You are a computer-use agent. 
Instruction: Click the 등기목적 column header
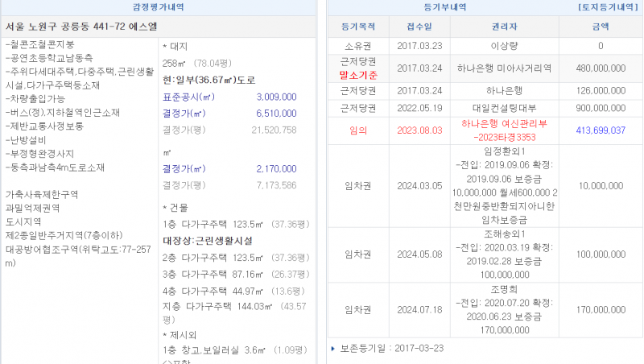[x=358, y=27]
